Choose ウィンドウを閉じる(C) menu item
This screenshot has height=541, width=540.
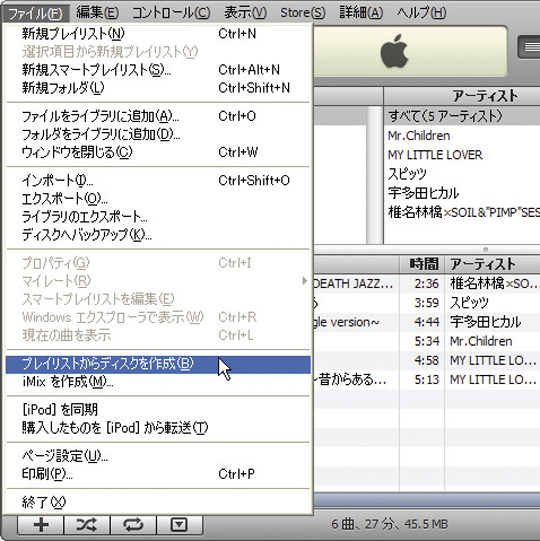pos(158,152)
